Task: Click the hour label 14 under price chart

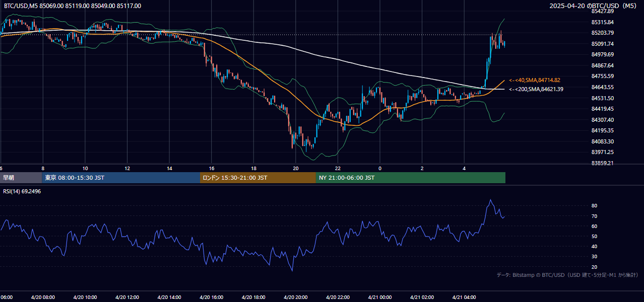Action: (x=169, y=169)
